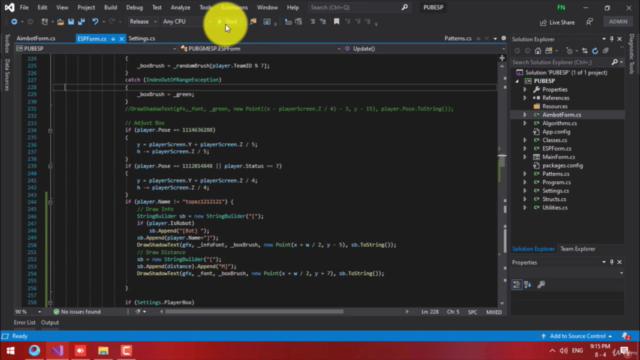Click the Live Share button
The height and width of the screenshot is (360, 640).
(x=557, y=22)
